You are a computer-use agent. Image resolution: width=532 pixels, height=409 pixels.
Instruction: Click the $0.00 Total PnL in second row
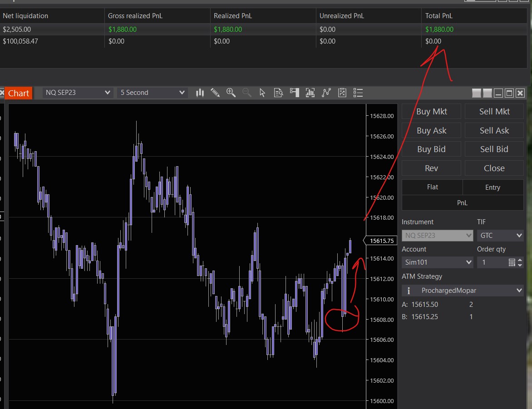coord(433,41)
